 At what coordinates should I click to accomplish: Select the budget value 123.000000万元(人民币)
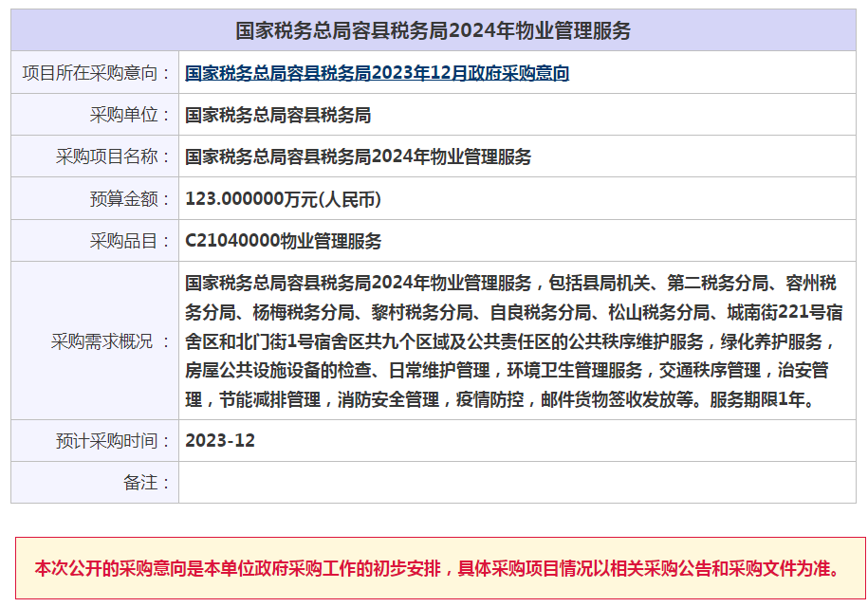284,199
